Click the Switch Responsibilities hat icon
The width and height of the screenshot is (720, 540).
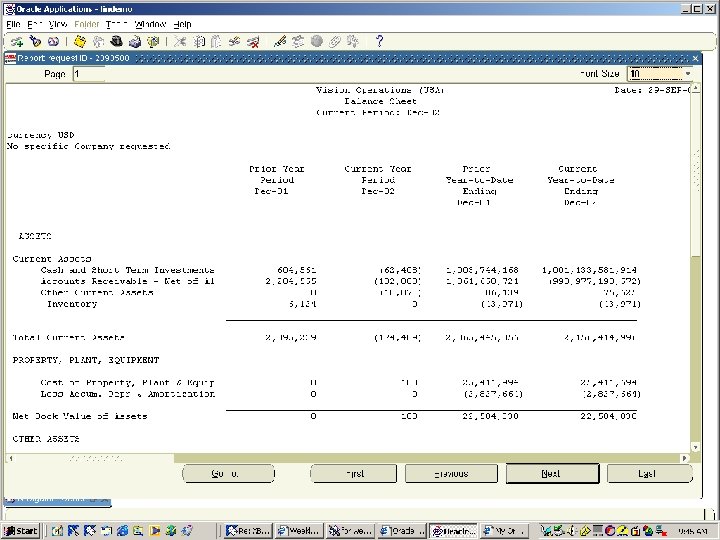point(117,42)
